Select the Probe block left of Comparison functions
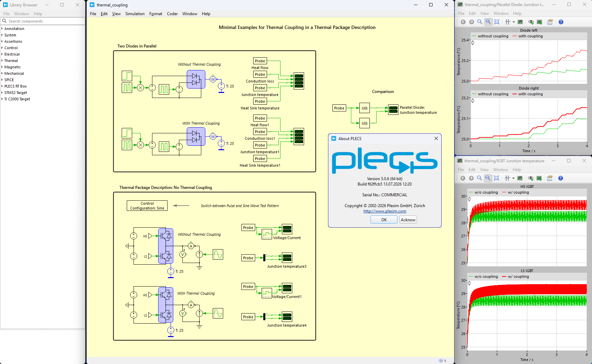The height and width of the screenshot is (364, 592). coord(339,108)
